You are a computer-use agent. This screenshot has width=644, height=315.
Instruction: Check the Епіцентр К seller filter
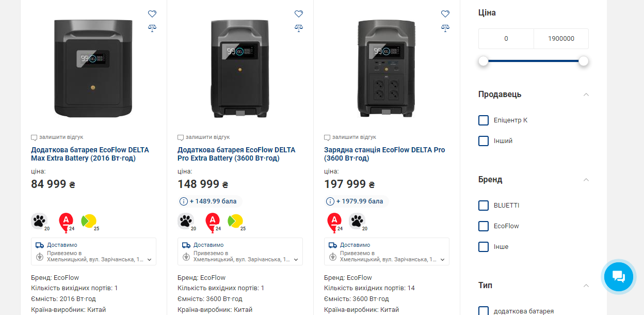coord(484,120)
